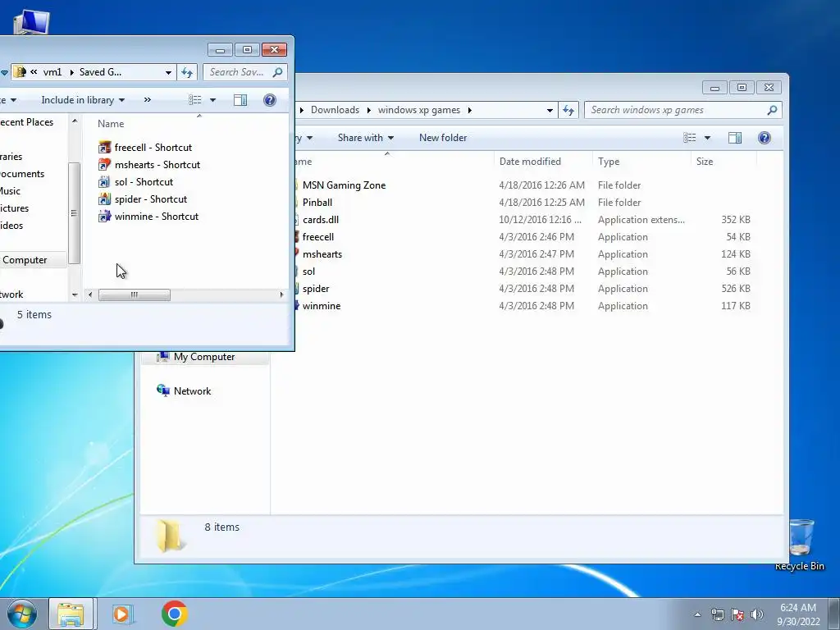Open address history dropdown in windows xp games window
This screenshot has width=840, height=630.
(550, 110)
